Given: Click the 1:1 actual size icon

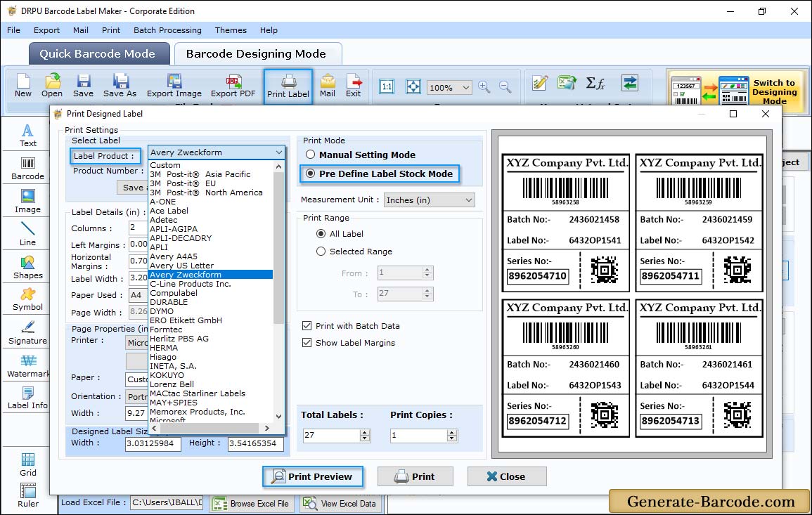Looking at the screenshot, I should (x=387, y=87).
